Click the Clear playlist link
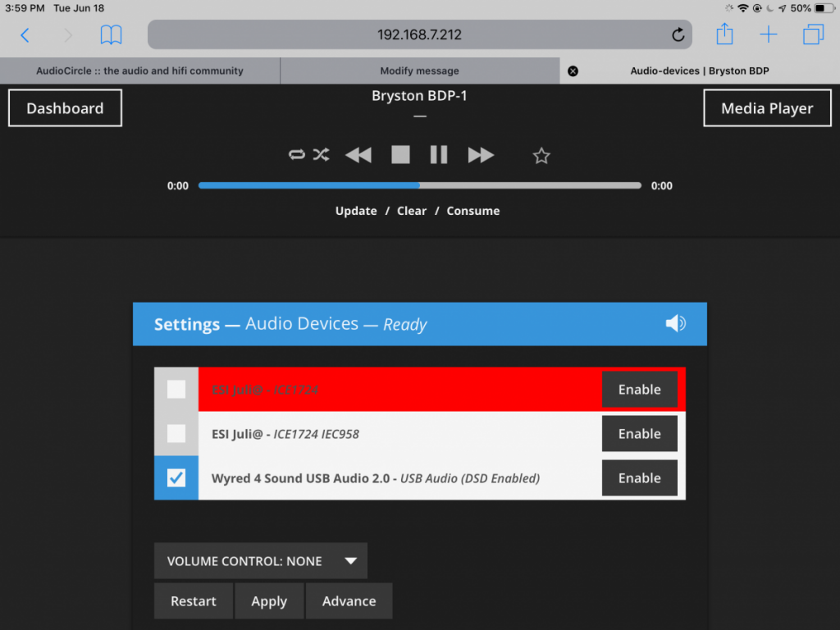This screenshot has width=840, height=630. click(x=412, y=211)
